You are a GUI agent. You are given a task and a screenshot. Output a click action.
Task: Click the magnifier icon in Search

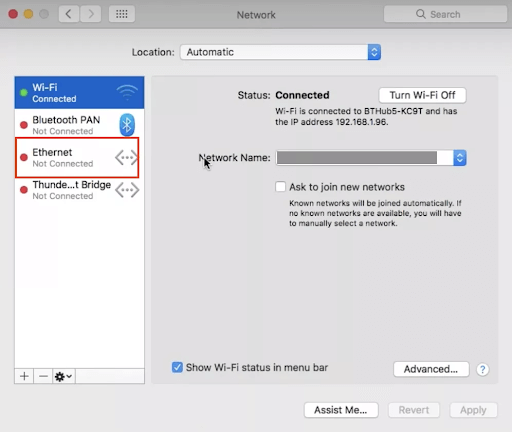point(421,14)
